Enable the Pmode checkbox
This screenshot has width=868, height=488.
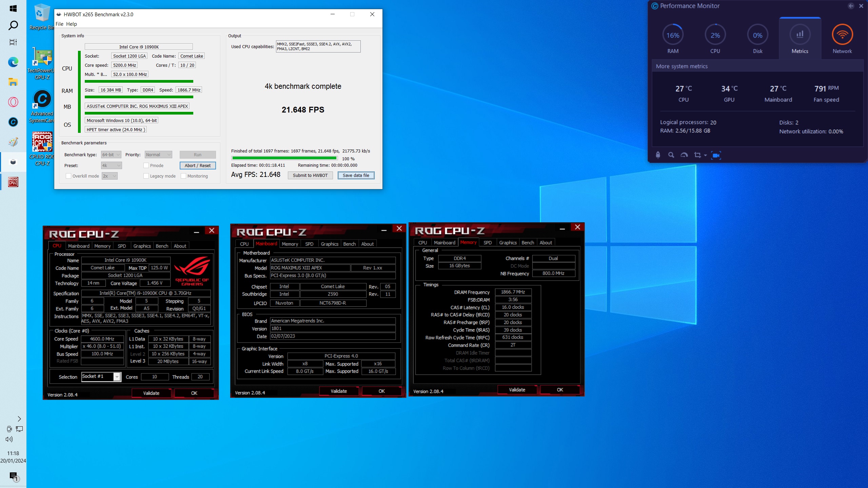pos(146,165)
